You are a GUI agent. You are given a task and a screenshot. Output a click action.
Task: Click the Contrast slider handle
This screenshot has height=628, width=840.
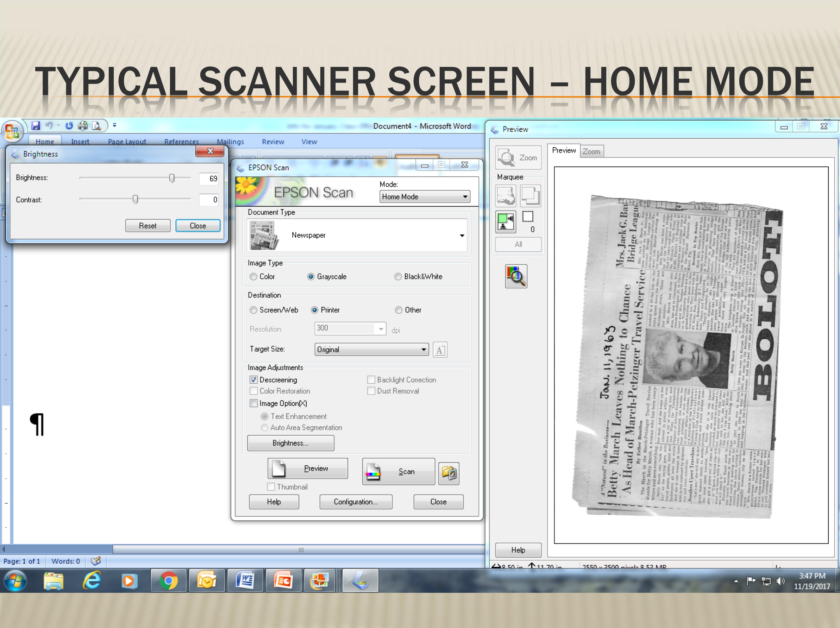[x=135, y=199]
